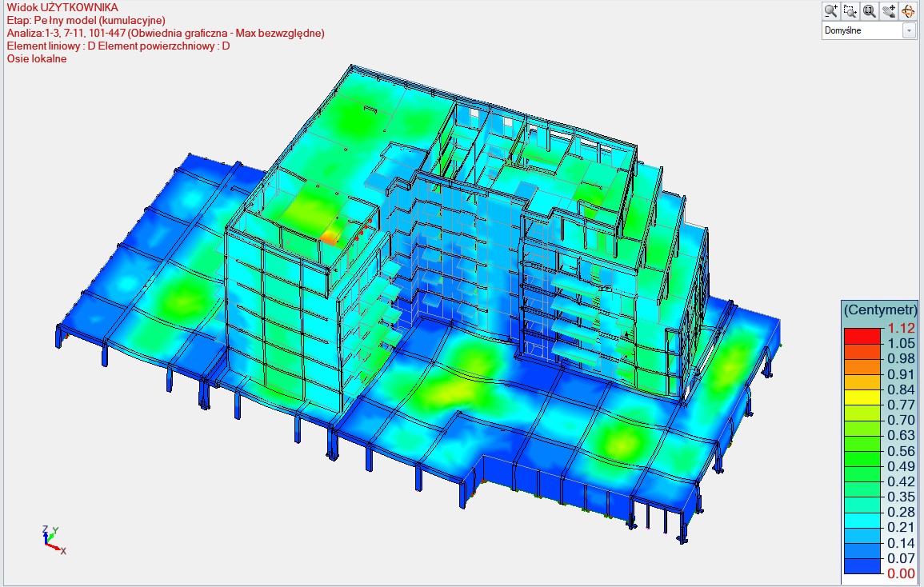Screen dimensions: 924x587
Task: Click the Domyślne combo box text field
Action: [x=862, y=30]
